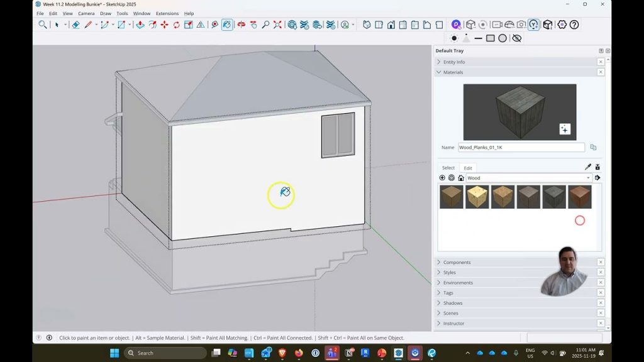Expand the Components panel

pos(457,262)
